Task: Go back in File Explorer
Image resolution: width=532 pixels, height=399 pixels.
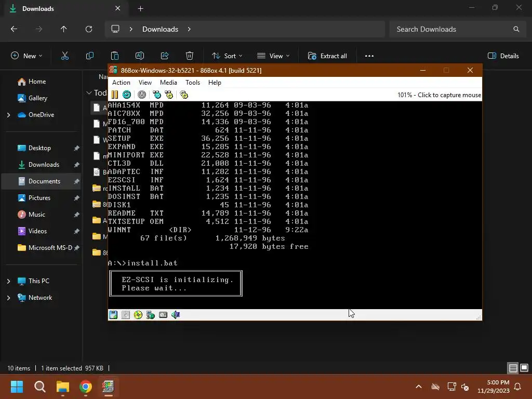Action: (x=14, y=29)
